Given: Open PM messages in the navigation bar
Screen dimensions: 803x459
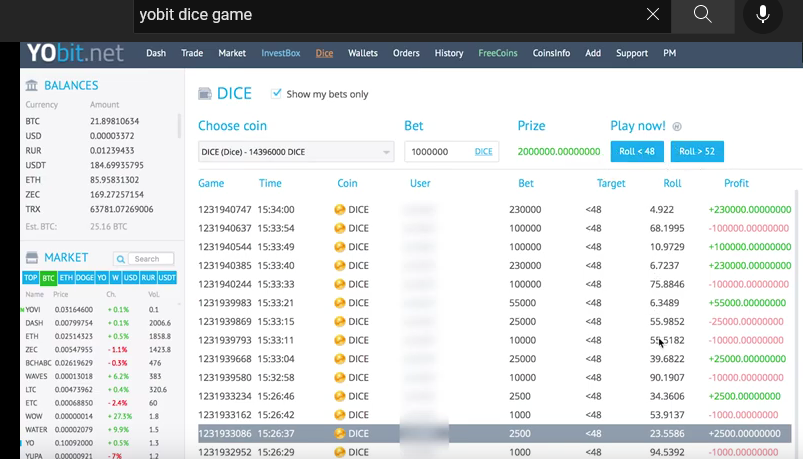Looking at the screenshot, I should 669,53.
